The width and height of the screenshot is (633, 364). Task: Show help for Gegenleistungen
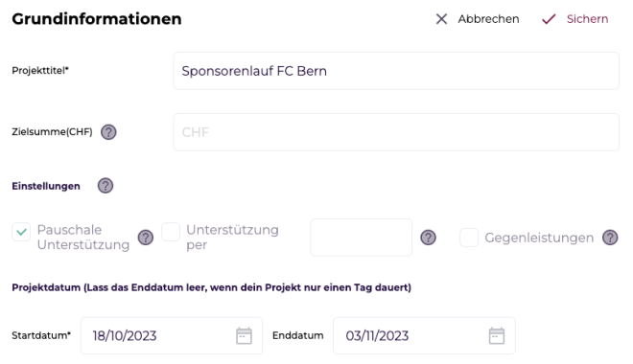coord(610,238)
